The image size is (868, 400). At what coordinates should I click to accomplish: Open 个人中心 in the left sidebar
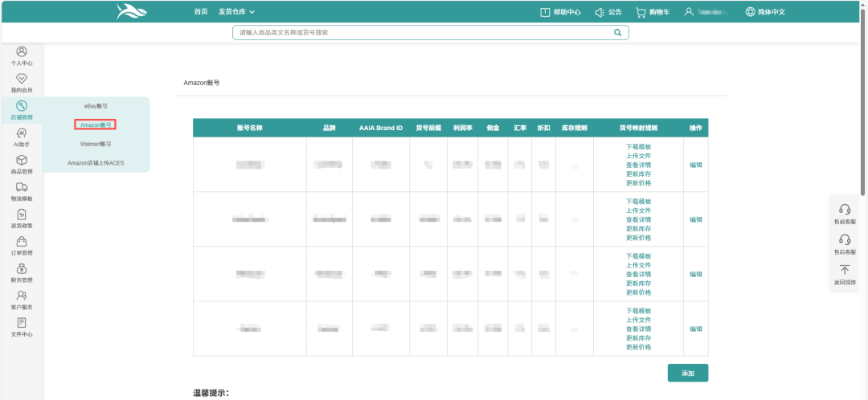[x=22, y=52]
